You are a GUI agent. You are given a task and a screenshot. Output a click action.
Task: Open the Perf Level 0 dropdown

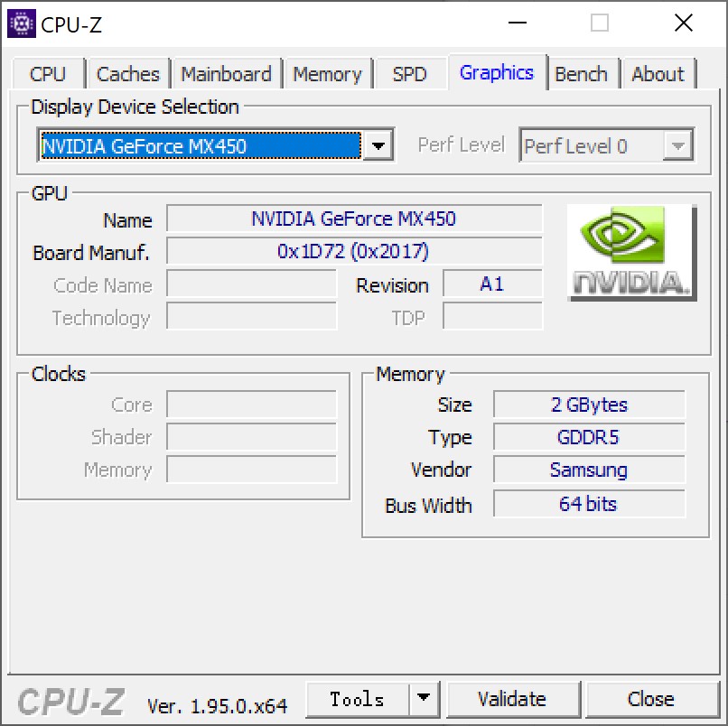(607, 145)
